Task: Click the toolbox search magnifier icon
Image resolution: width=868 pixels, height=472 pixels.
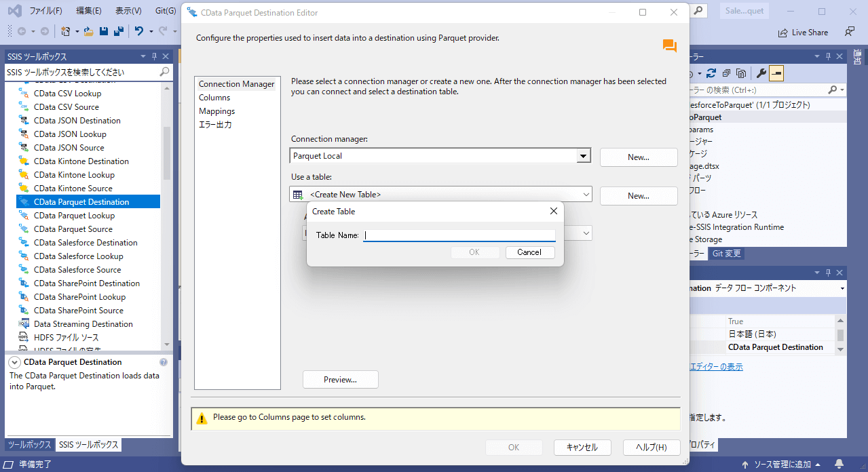Action: 164,72
